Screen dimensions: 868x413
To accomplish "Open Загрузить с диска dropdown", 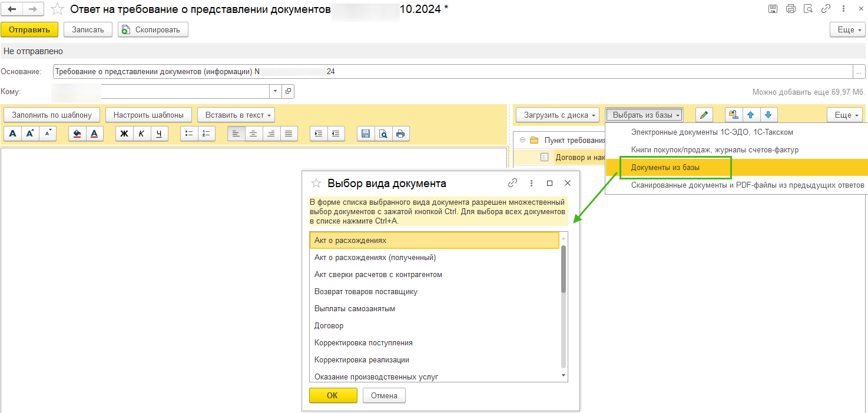I will click(558, 115).
